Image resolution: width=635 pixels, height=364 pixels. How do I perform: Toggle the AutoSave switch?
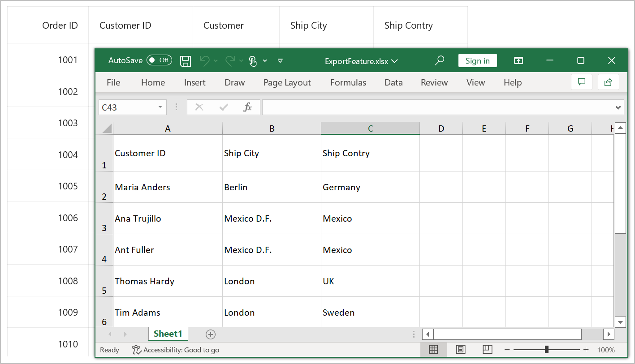tap(159, 60)
